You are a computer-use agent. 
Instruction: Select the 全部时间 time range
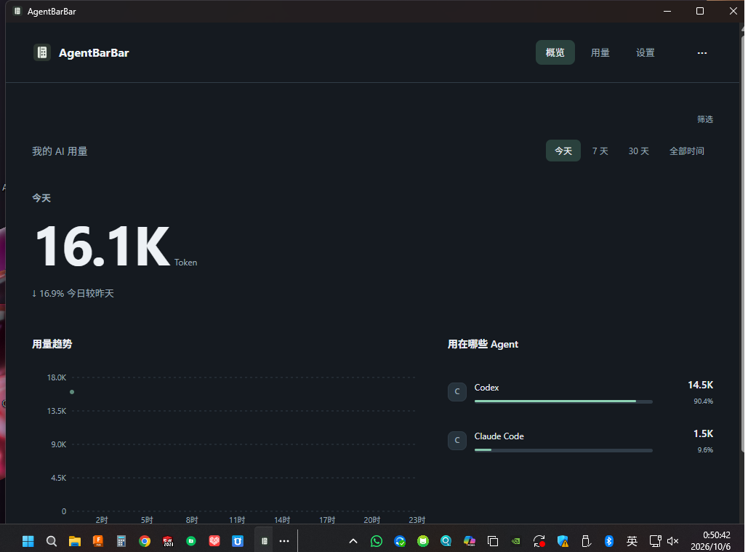(686, 151)
